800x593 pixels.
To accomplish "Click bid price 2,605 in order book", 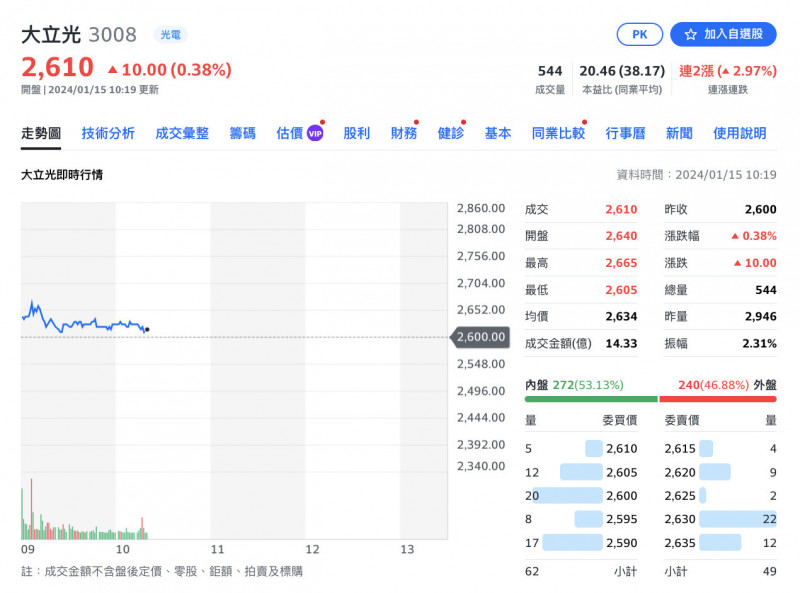I will 621,473.
